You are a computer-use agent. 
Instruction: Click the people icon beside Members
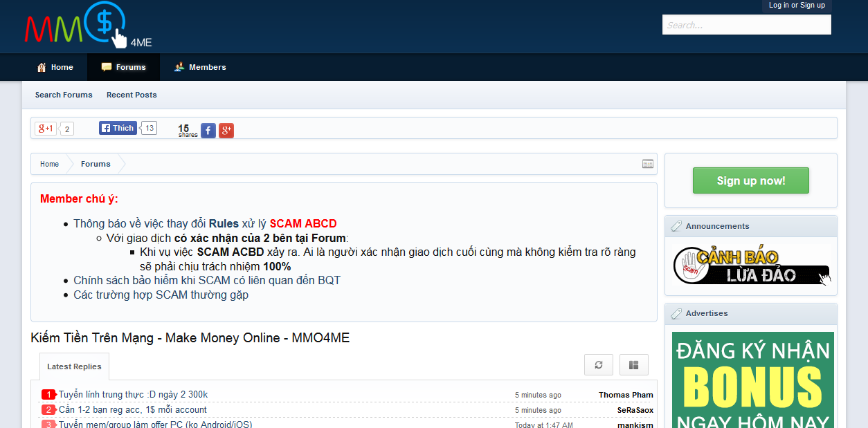179,67
